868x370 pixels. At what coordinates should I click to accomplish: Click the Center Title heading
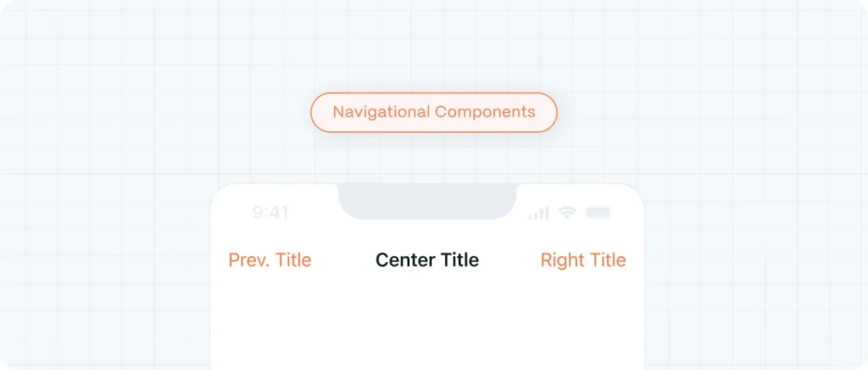point(427,260)
